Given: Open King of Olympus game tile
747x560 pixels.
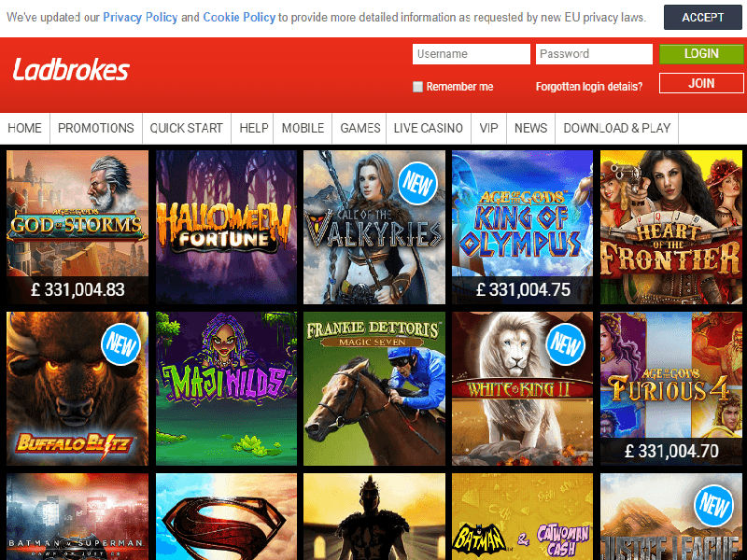Looking at the screenshot, I should (x=523, y=227).
